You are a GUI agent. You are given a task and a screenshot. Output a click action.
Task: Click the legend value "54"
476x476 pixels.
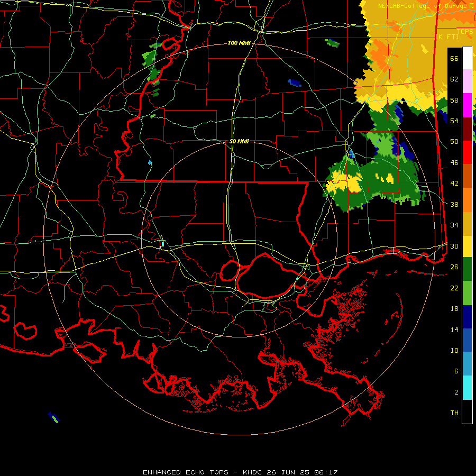coord(454,121)
